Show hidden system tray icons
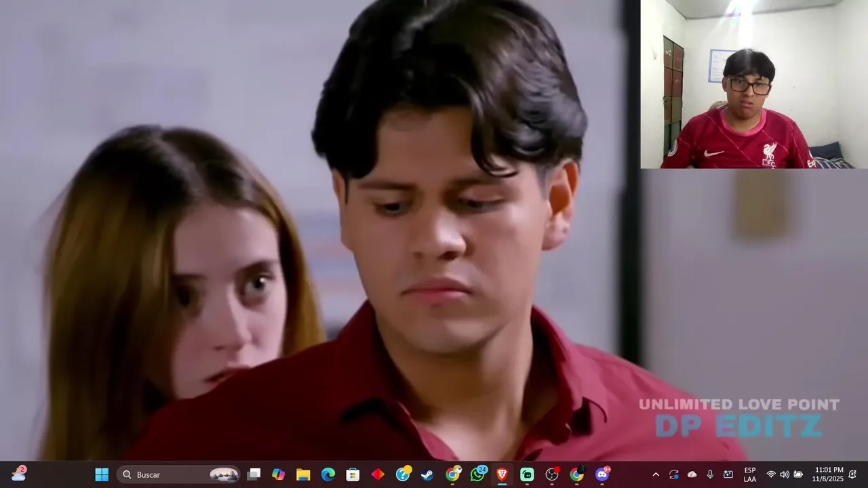The height and width of the screenshot is (488, 868). click(x=656, y=474)
